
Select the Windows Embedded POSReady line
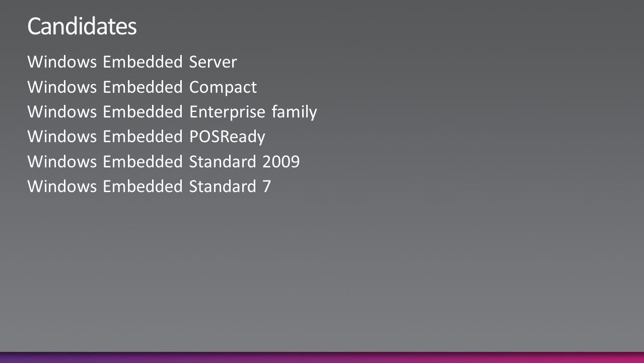(x=146, y=137)
